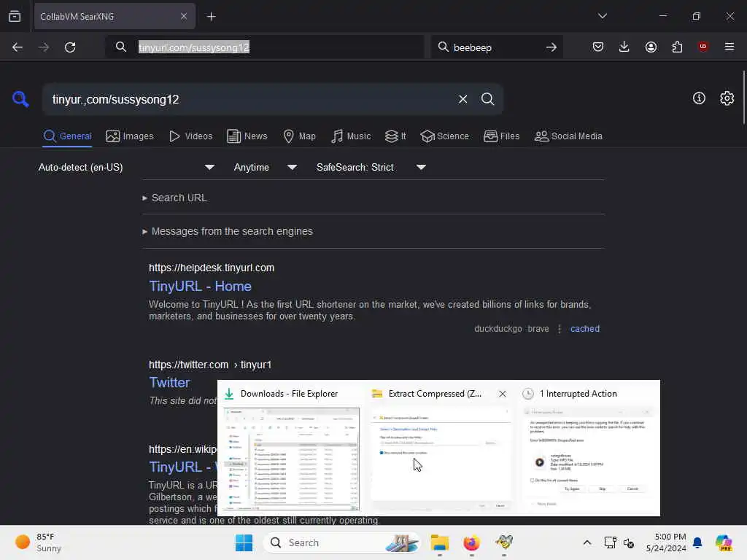Open the Downloads panel icon
This screenshot has width=747, height=560.
624,47
